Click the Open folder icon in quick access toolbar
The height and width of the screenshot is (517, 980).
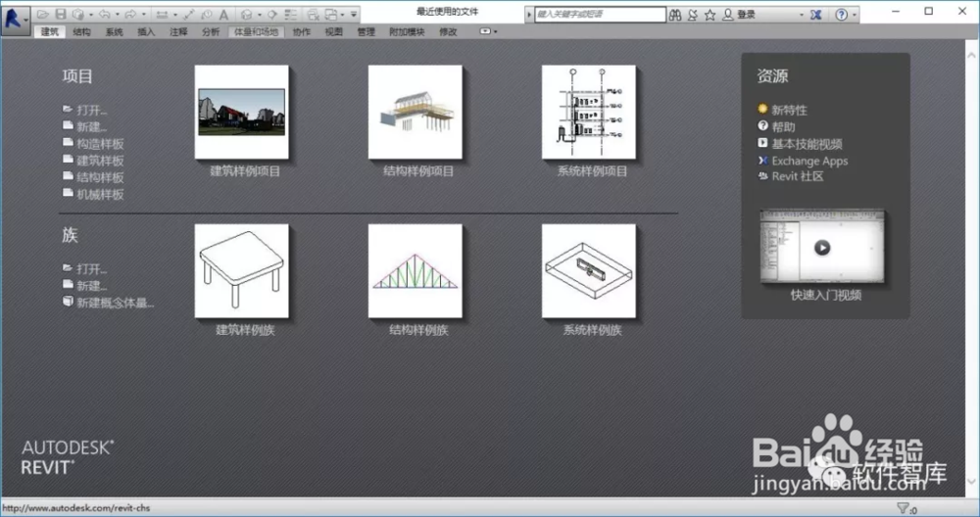[42, 14]
